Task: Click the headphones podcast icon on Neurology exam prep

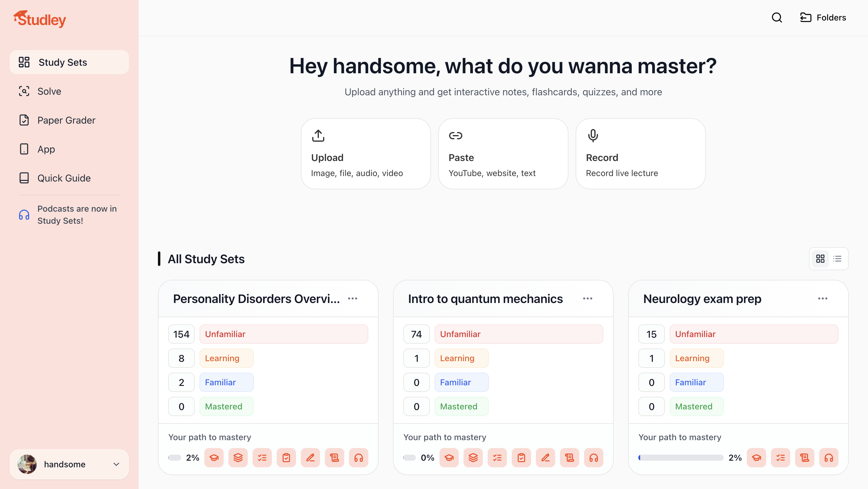Action: 829,457
